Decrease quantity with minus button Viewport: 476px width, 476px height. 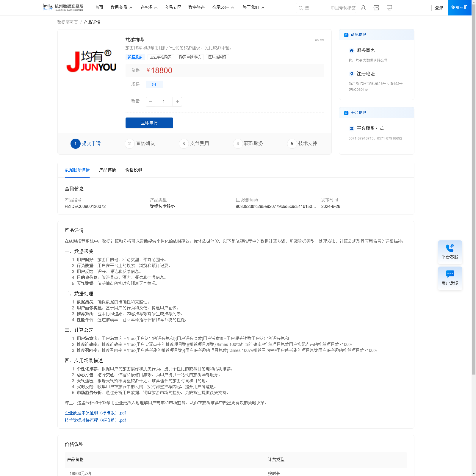[x=151, y=102]
